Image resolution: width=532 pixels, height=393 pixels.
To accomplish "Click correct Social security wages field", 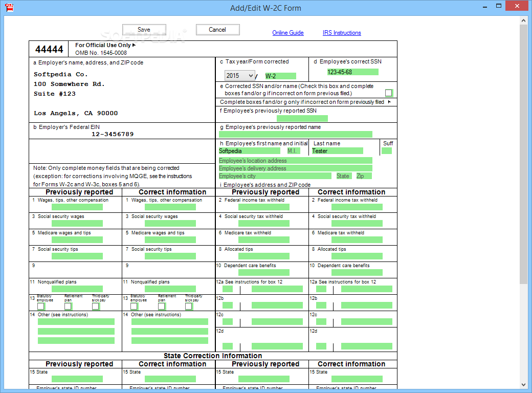I will [170, 223].
